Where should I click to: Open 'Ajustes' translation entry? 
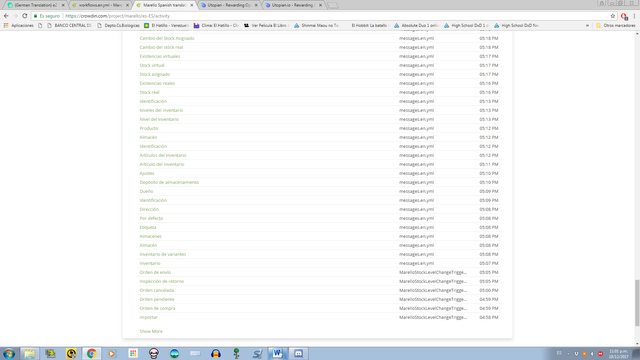tap(147, 173)
